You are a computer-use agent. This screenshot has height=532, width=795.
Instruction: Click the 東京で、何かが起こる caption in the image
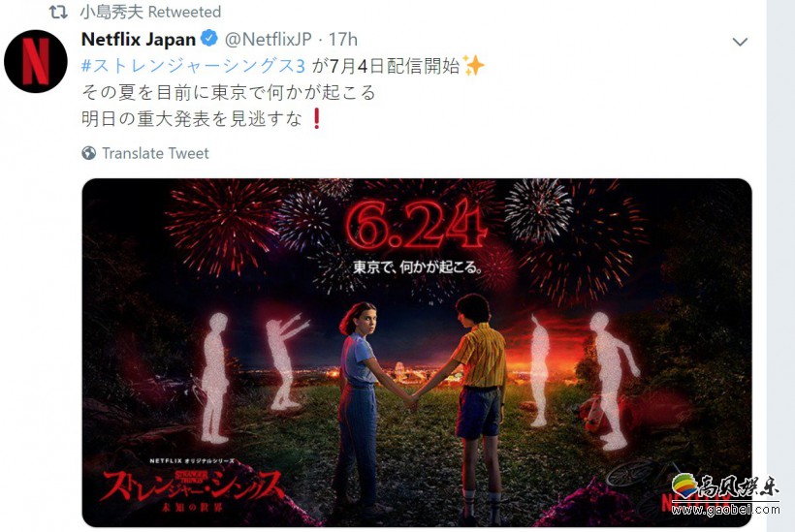[416, 267]
